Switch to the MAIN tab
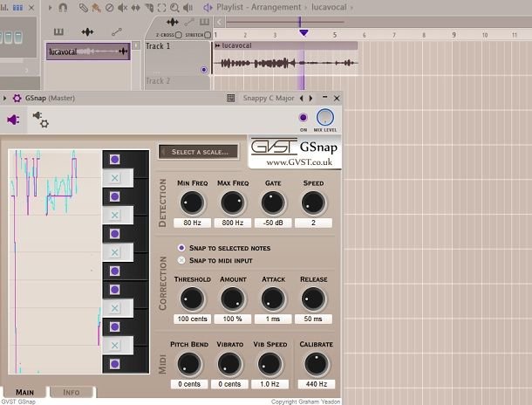 pos(24,392)
